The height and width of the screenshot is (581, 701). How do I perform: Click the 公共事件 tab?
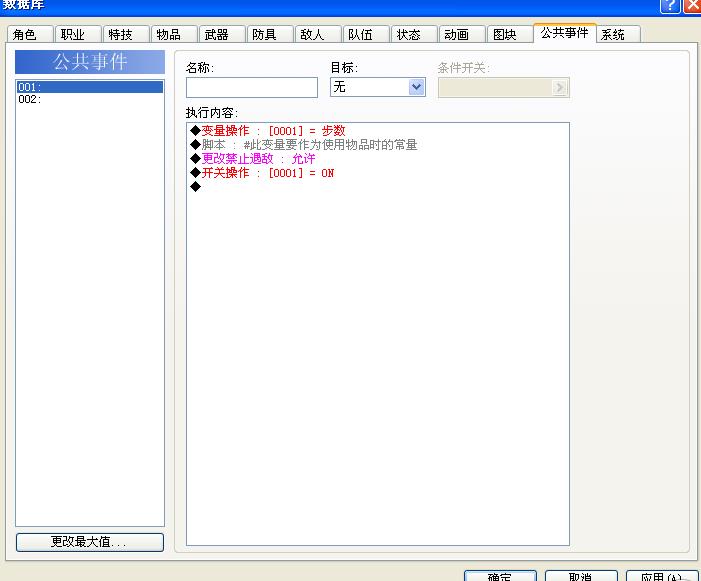coord(565,33)
